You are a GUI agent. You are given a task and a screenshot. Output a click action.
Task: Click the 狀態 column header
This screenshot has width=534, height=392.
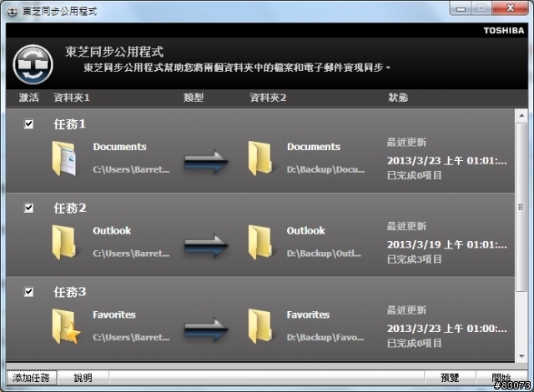[x=398, y=98]
